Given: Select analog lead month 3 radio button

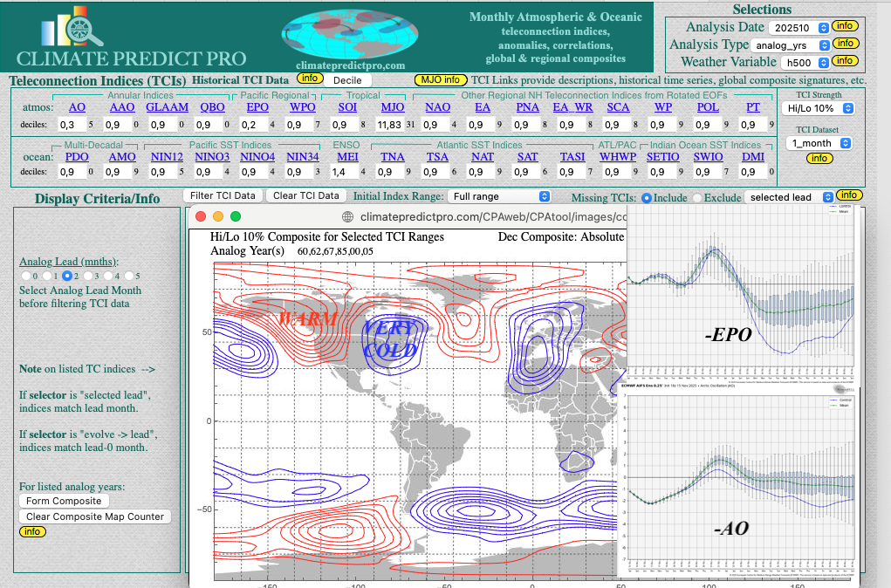Looking at the screenshot, I should tap(90, 276).
